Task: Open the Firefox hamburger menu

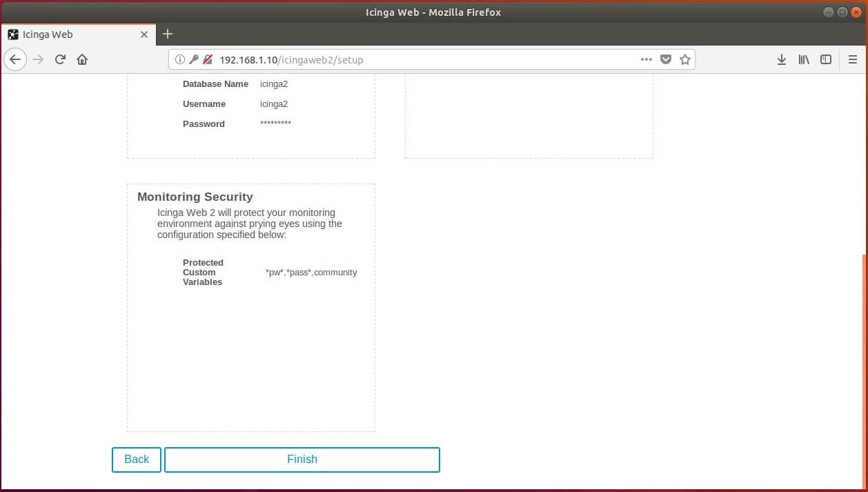Action: [853, 59]
